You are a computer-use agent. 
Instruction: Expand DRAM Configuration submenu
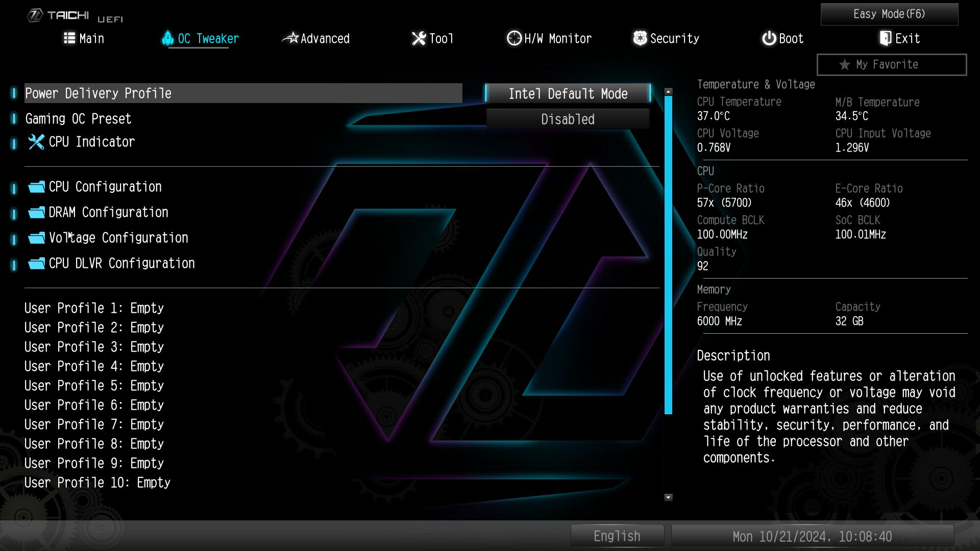pos(108,212)
